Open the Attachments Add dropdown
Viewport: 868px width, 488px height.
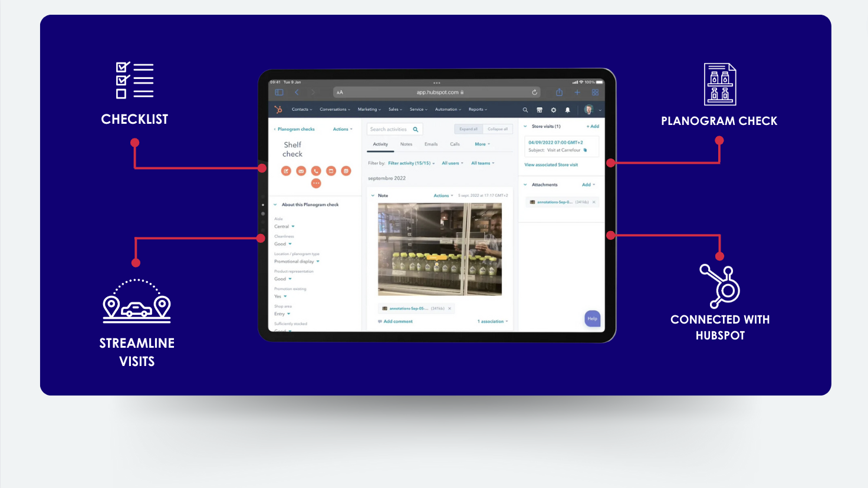coord(588,185)
